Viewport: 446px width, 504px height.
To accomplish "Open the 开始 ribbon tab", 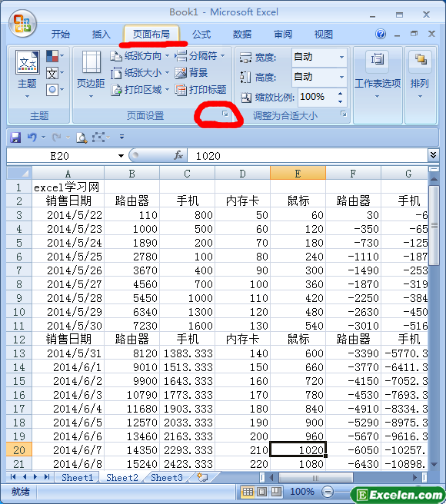I will 61,34.
